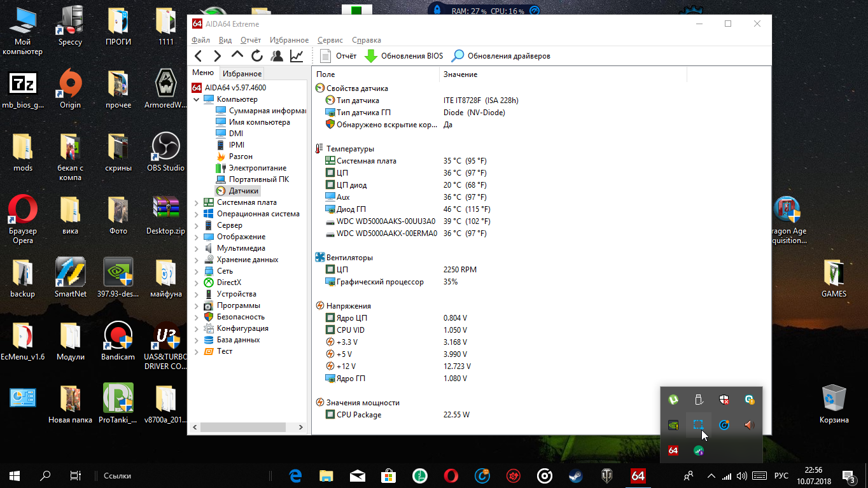The image size is (868, 488).
Task: Refresh the sensor readings
Action: tap(257, 56)
